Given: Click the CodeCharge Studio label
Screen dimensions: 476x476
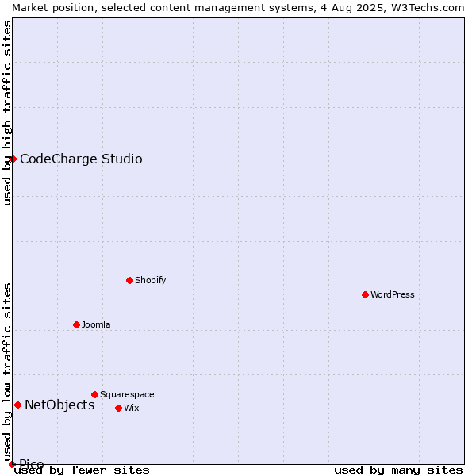Looking at the screenshot, I should (x=81, y=159).
